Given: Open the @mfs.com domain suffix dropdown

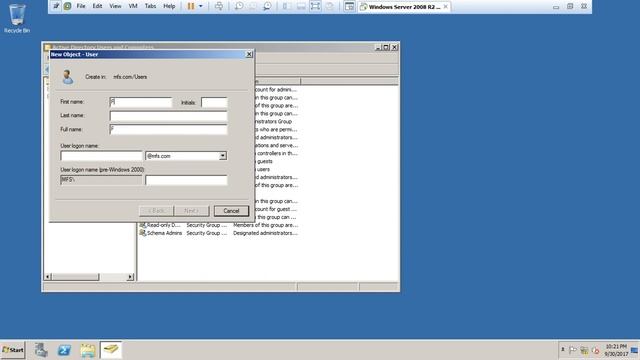Looking at the screenshot, I should click(222, 156).
